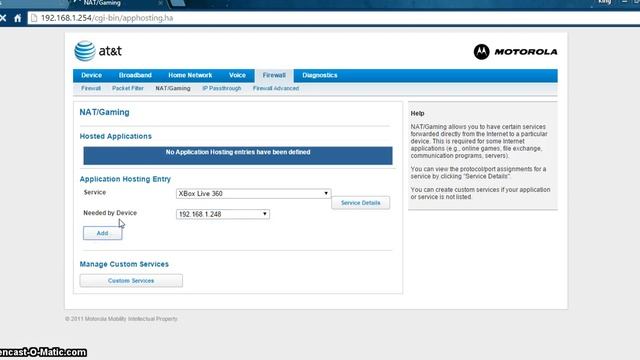Click the Manage Custom Services heading
Viewport: 640px width, 360px height.
(x=124, y=264)
